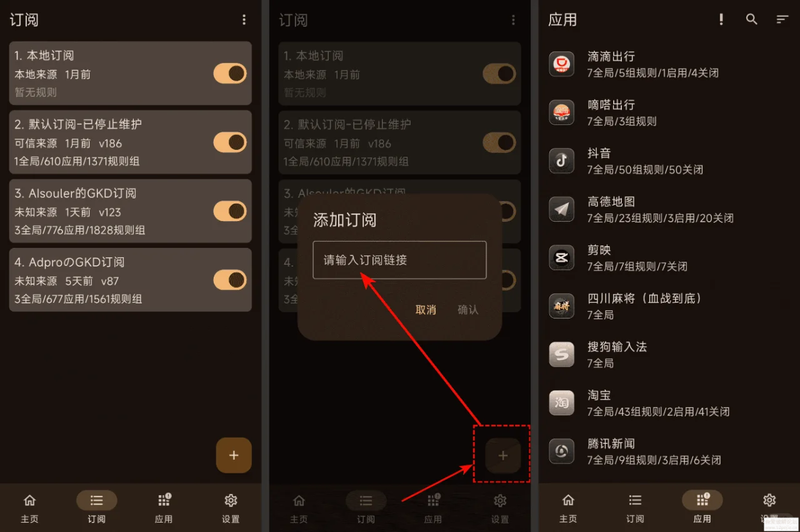Open the 抖音 app icon entry

tap(561, 161)
